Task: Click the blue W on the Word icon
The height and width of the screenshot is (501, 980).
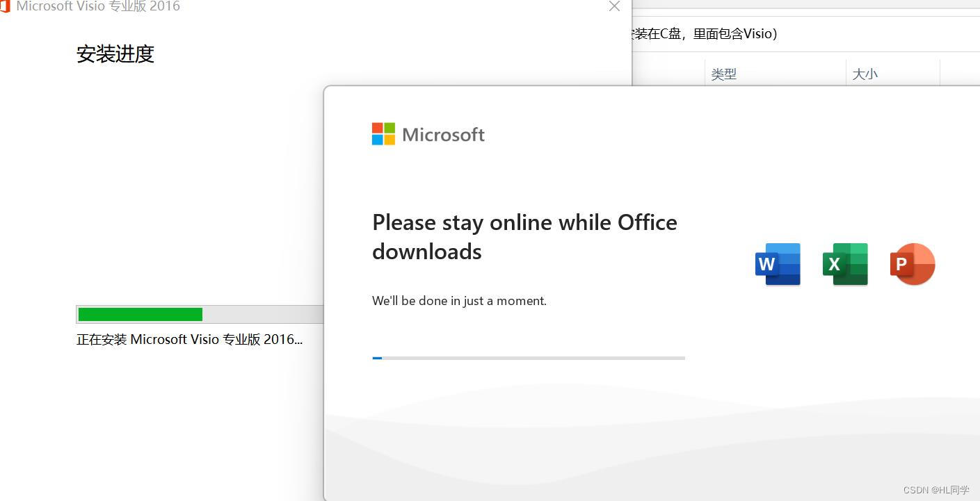Action: click(767, 265)
